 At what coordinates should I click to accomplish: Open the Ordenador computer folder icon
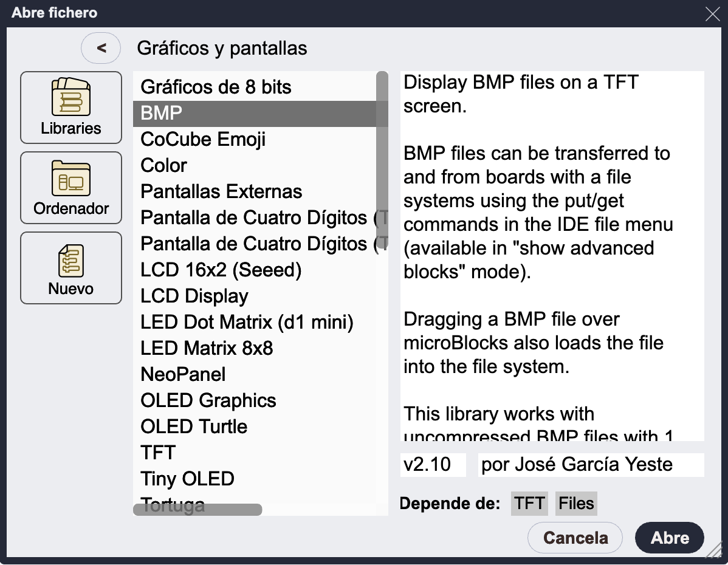71,188
